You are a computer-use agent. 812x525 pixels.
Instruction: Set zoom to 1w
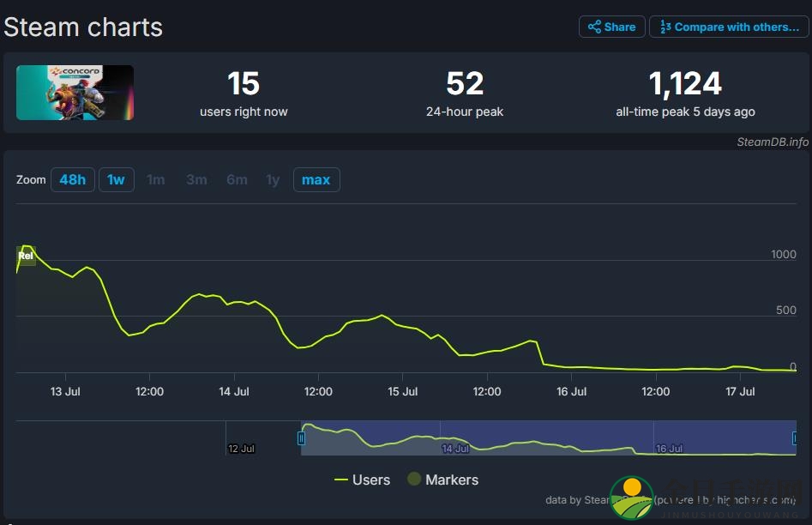[x=117, y=180]
